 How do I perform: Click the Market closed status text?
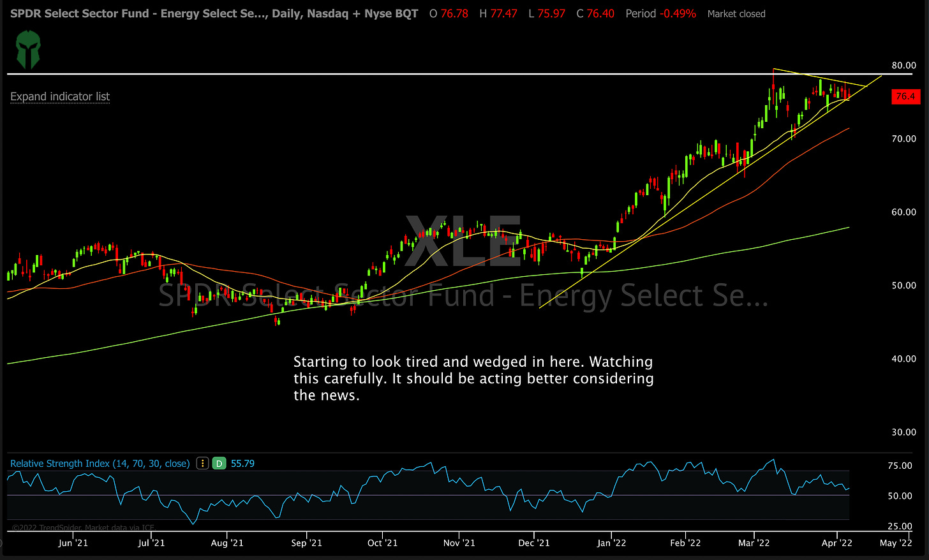click(x=736, y=14)
